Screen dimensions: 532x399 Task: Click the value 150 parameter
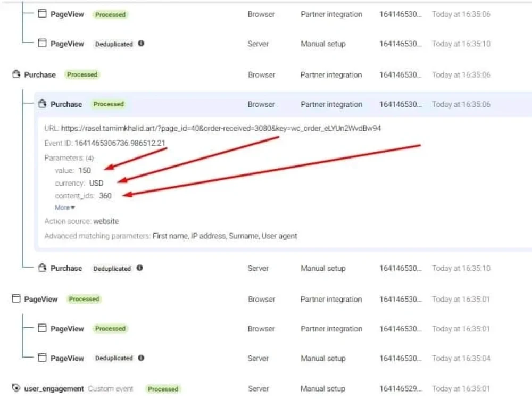(72, 170)
